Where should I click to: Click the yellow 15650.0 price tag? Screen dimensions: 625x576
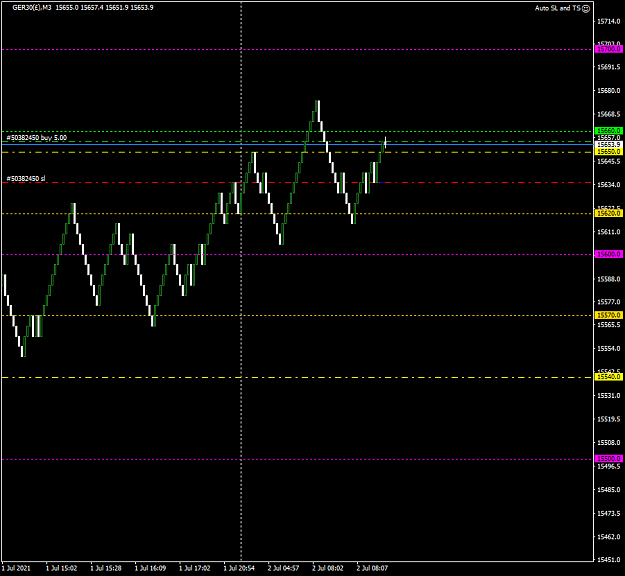pos(609,151)
